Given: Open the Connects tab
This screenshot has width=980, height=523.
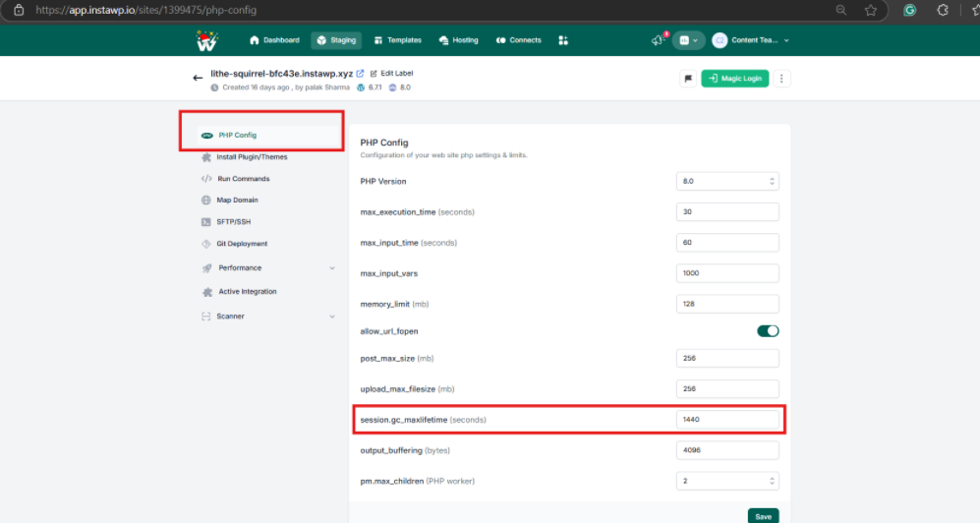Looking at the screenshot, I should [x=519, y=40].
